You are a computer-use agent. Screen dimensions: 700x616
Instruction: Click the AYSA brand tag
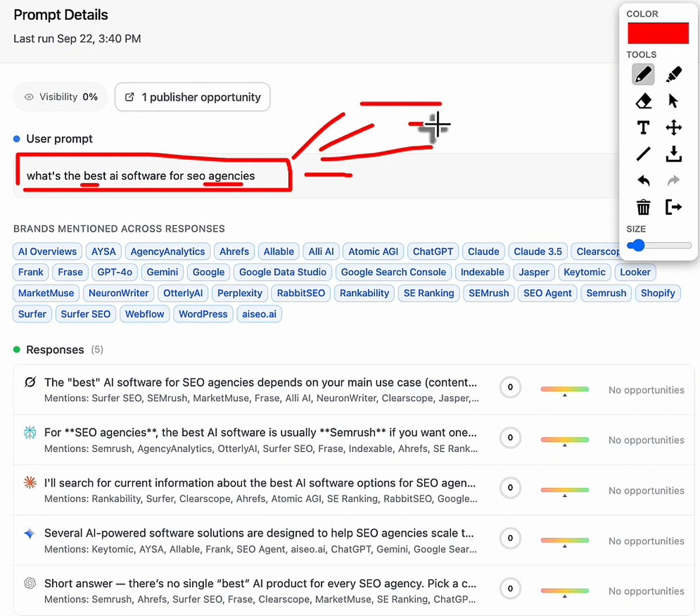point(103,251)
